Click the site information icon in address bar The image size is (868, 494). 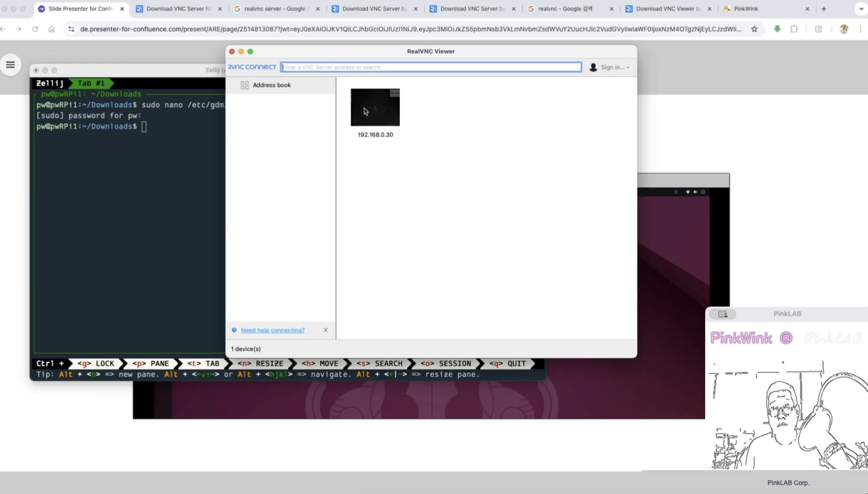click(71, 29)
